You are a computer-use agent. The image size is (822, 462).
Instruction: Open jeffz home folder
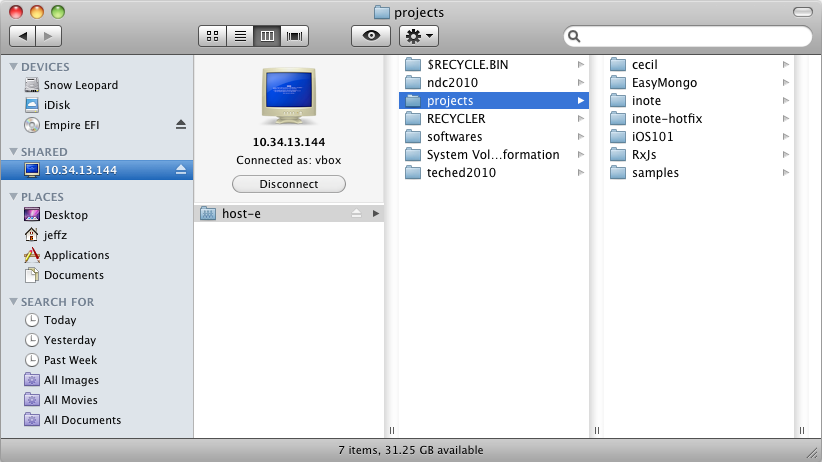tap(55, 235)
